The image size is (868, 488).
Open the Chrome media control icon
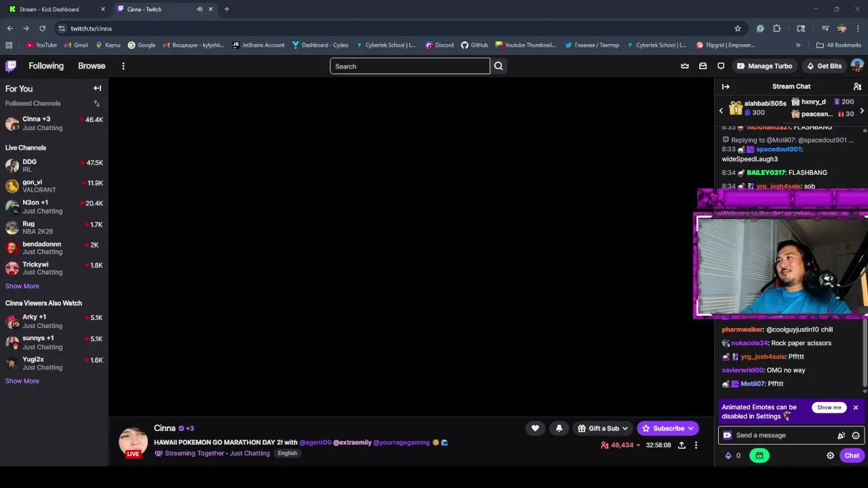825,28
